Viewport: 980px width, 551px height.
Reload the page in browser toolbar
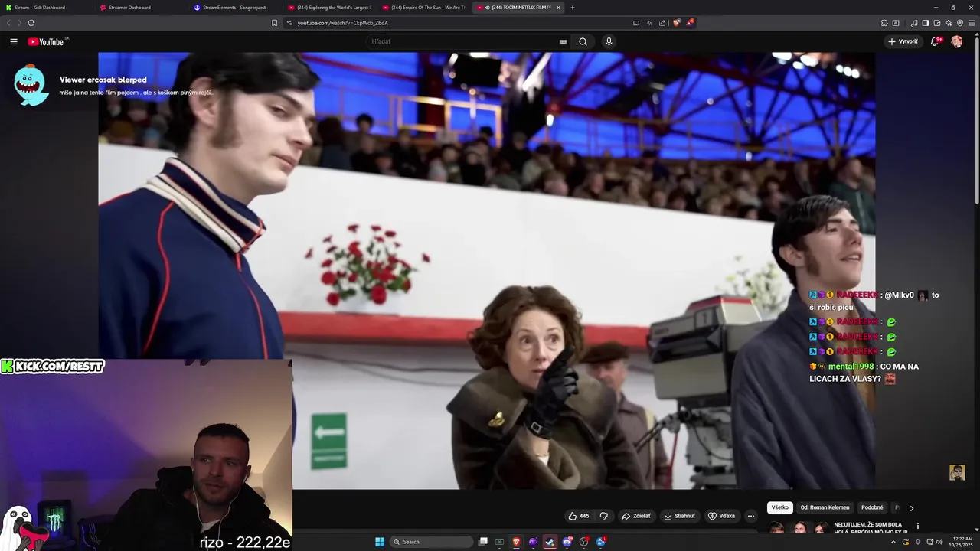coord(31,23)
